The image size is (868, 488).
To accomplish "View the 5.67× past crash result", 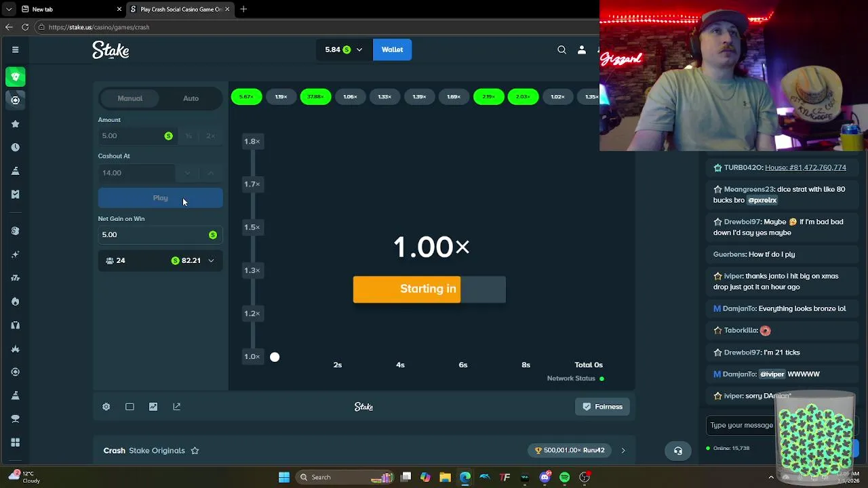I will tap(246, 97).
